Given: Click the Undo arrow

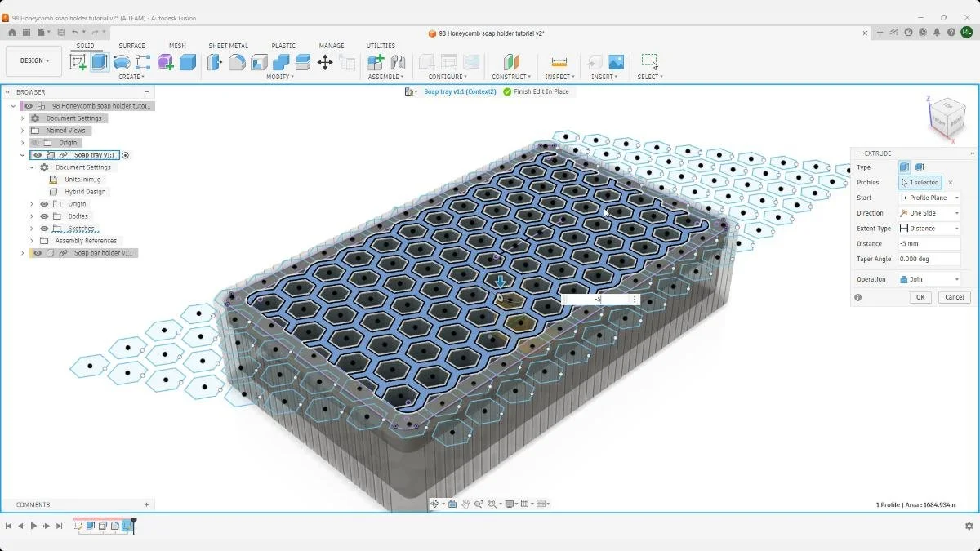Looking at the screenshot, I should click(75, 32).
